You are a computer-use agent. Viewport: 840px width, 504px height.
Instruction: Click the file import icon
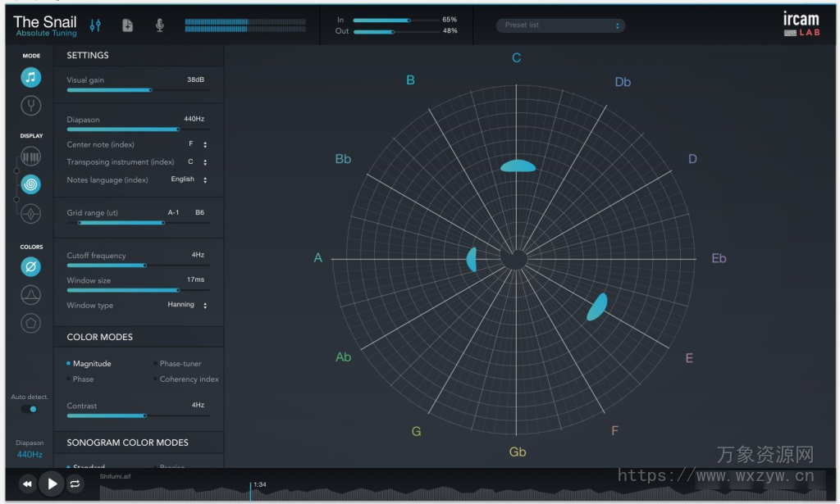coord(127,25)
